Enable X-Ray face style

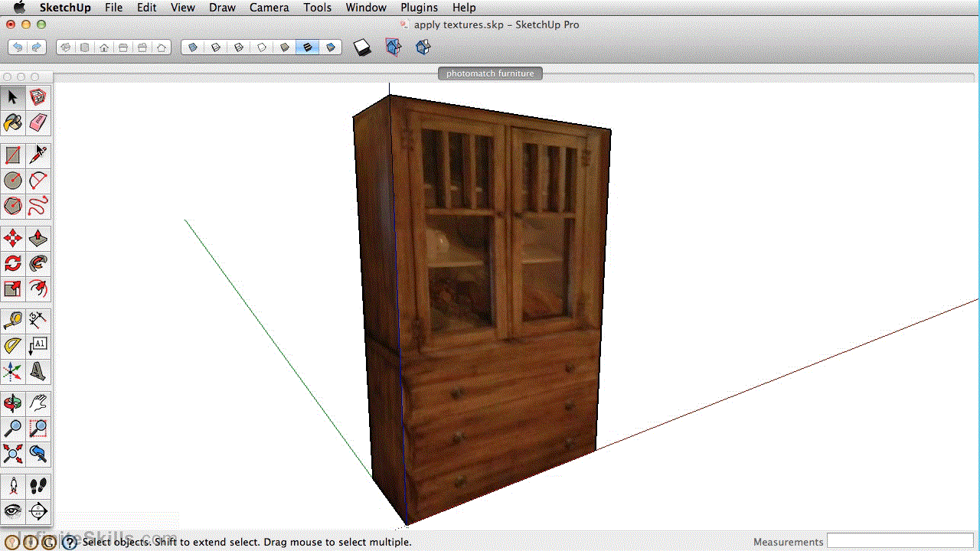click(x=193, y=47)
